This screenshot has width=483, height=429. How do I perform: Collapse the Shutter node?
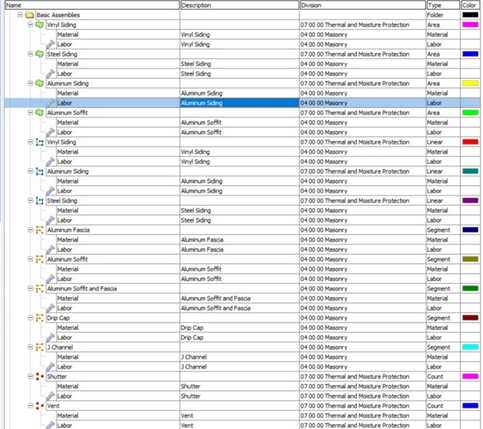30,377
